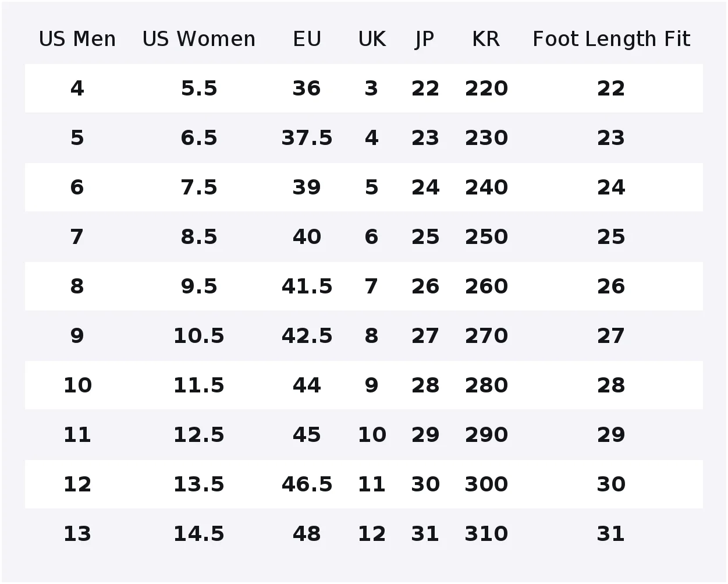
Task: Select the KR 280 cell
Action: [486, 385]
